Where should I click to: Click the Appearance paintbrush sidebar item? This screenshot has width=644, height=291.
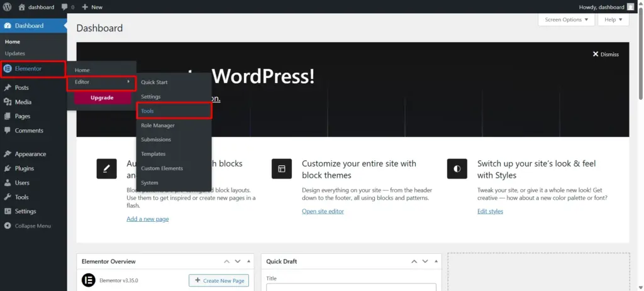[8, 154]
